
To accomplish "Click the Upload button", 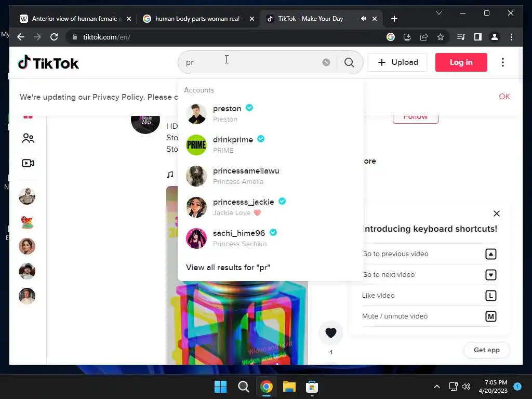I will 397,62.
